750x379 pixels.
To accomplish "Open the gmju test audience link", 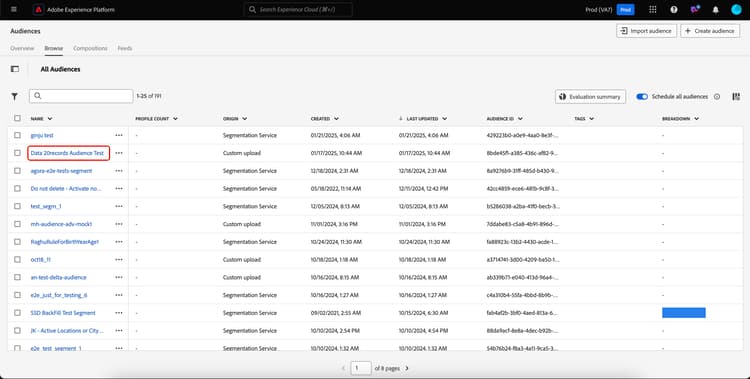I will pyautogui.click(x=42, y=135).
